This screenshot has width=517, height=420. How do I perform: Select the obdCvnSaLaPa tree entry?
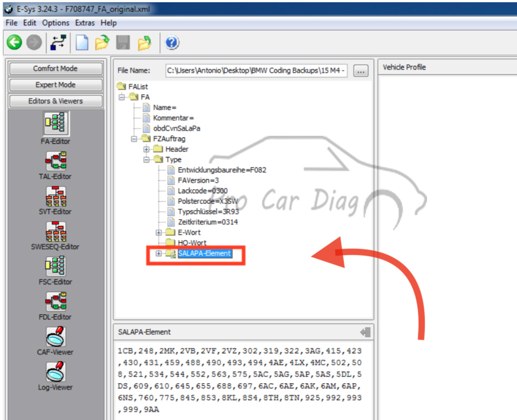(x=176, y=128)
